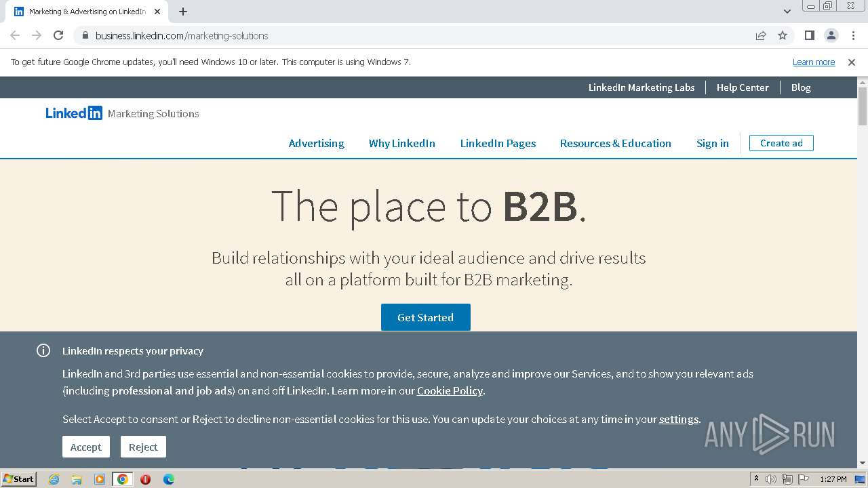Viewport: 868px width, 488px height.
Task: Open the LinkedIn Pages menu
Action: point(498,143)
